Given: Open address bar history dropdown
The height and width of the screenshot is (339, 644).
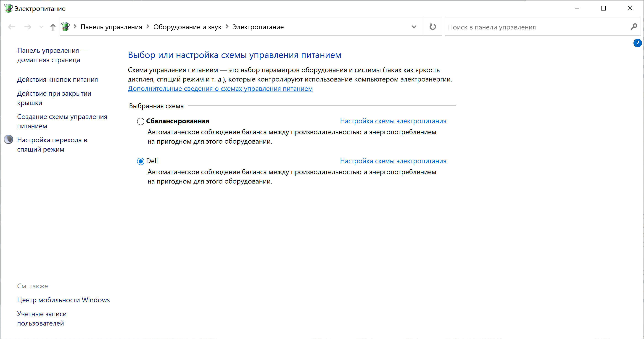Looking at the screenshot, I should (x=414, y=27).
